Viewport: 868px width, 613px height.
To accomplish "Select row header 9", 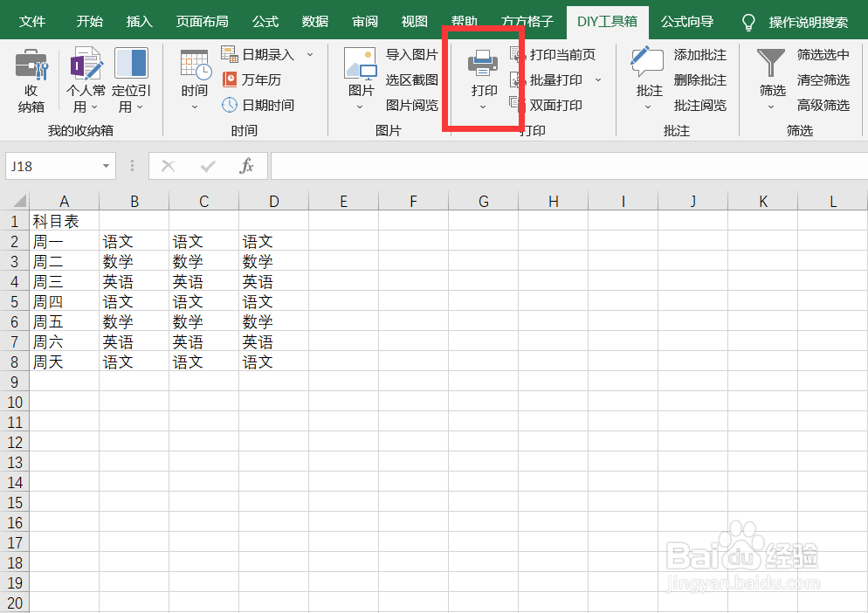I will tap(14, 382).
